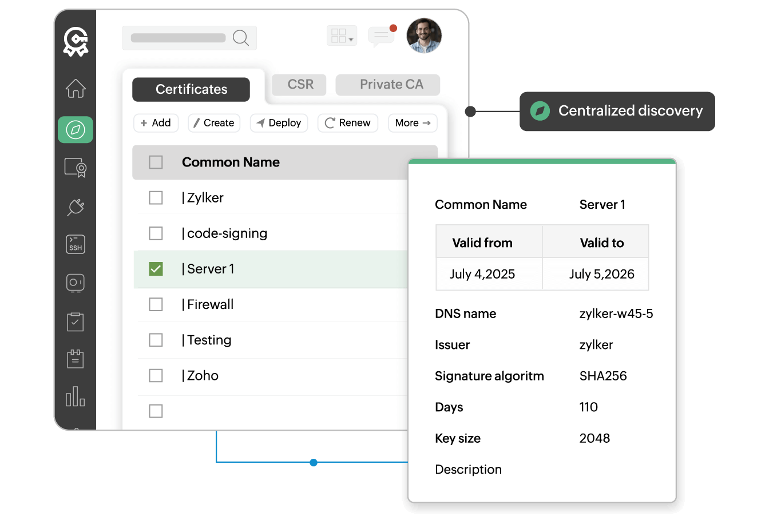Click the Deploy button
Screen dimensions: 769x532
tap(279, 123)
